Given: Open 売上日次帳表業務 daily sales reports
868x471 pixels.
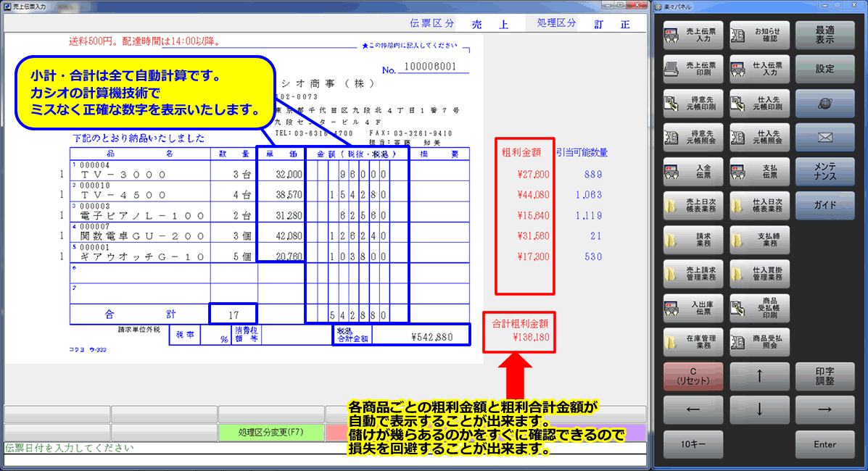Looking at the screenshot, I should 693,205.
